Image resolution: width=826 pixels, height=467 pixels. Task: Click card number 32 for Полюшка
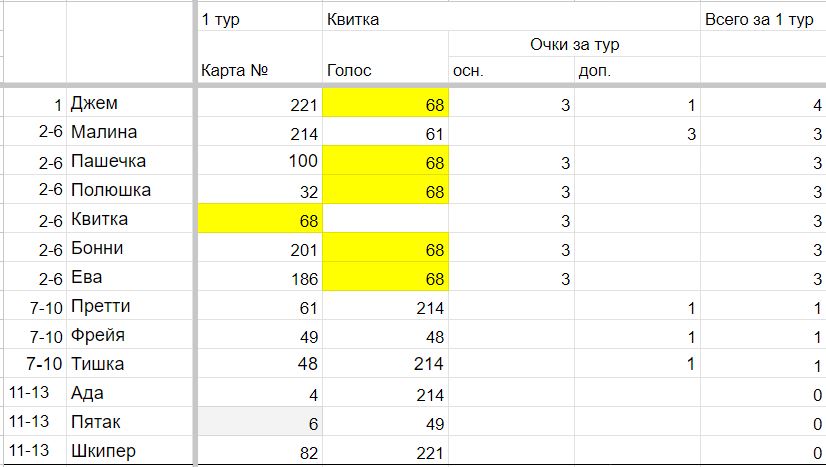pyautogui.click(x=260, y=190)
